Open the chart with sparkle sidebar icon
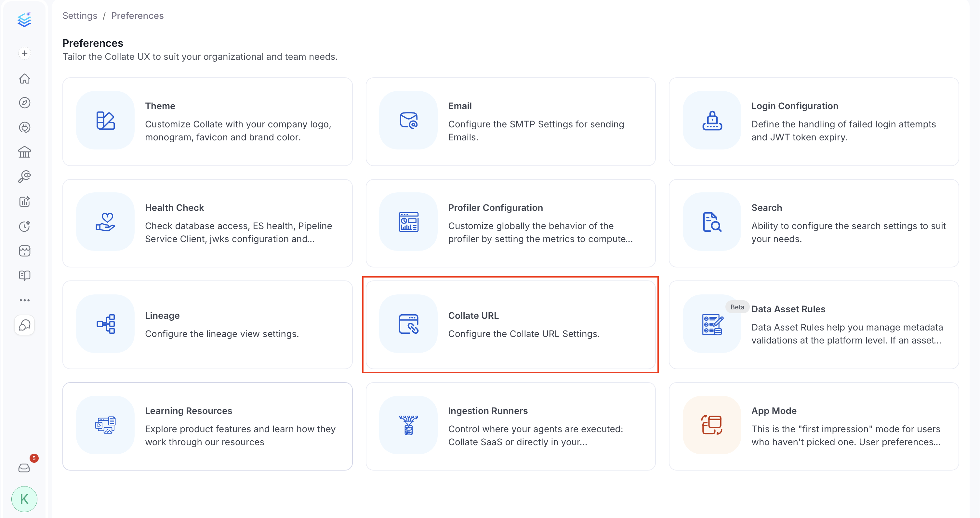The height and width of the screenshot is (518, 980). [25, 201]
